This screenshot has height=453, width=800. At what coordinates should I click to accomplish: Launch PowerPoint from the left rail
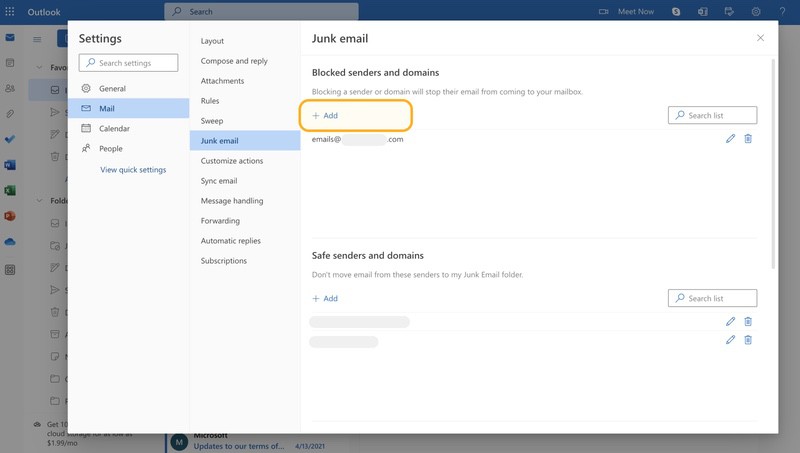coord(10,216)
